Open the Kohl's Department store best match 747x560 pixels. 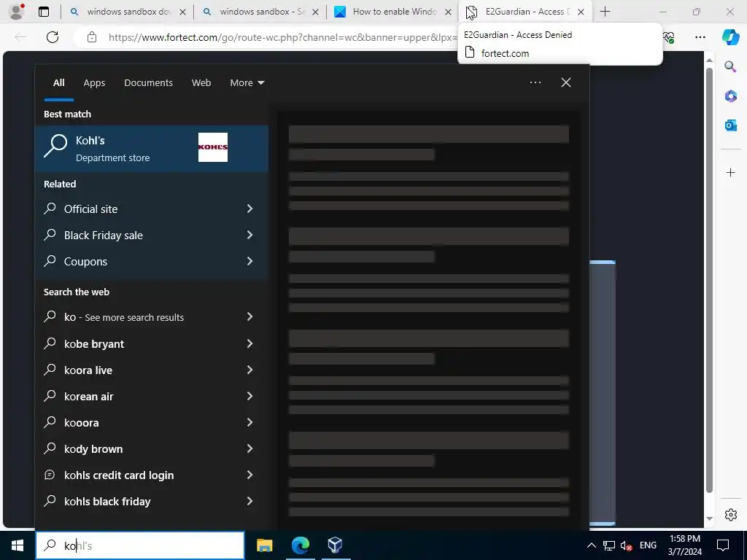152,148
